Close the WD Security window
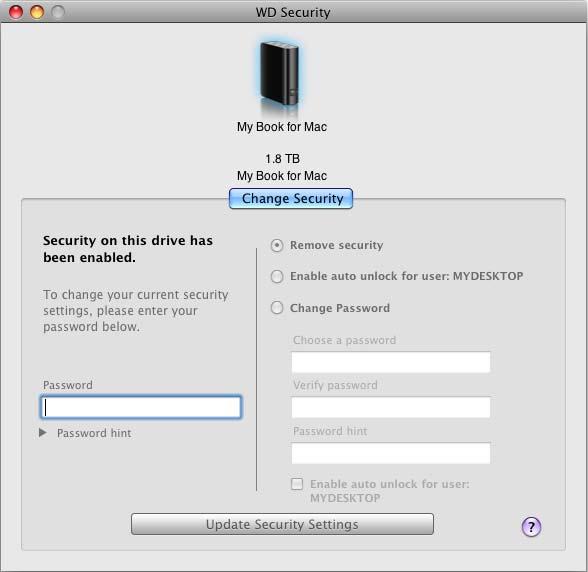Image resolution: width=588 pixels, height=572 pixels. coord(16,12)
